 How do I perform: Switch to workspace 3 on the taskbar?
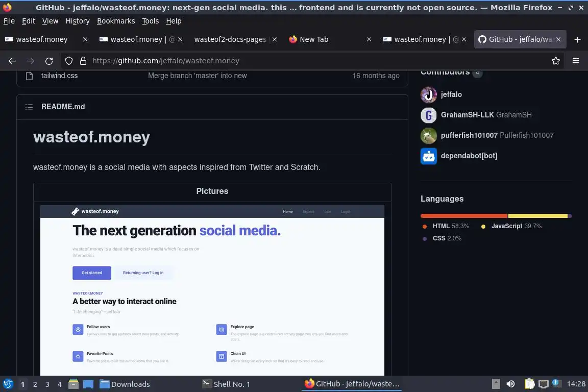tap(47, 384)
